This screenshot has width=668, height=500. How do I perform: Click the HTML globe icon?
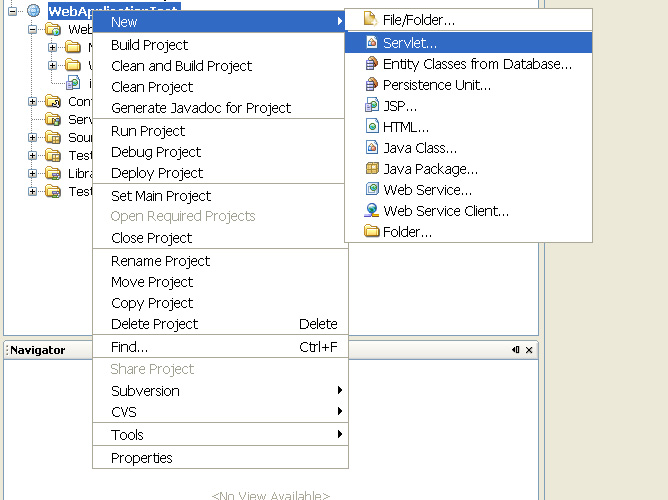click(372, 127)
